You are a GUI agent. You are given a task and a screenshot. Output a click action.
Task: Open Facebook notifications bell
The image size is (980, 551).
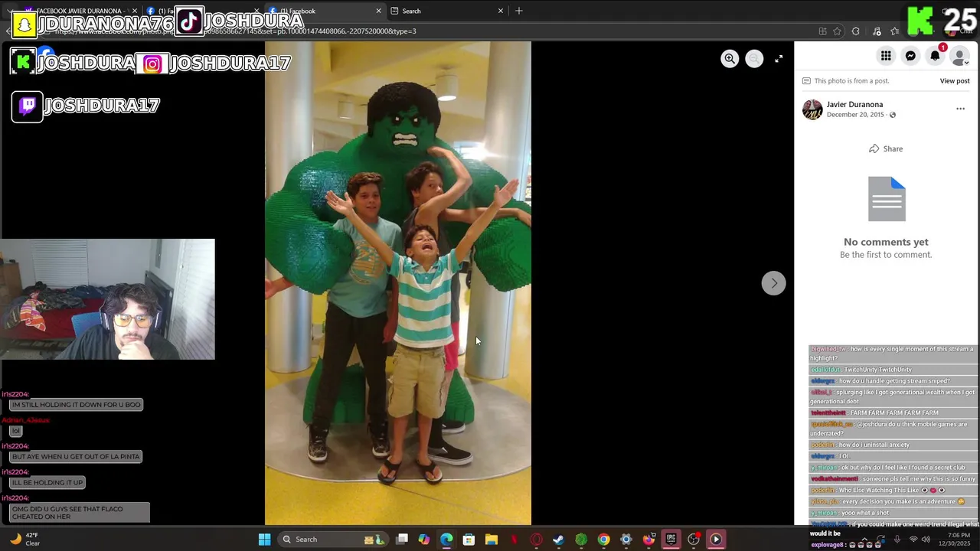tap(935, 56)
